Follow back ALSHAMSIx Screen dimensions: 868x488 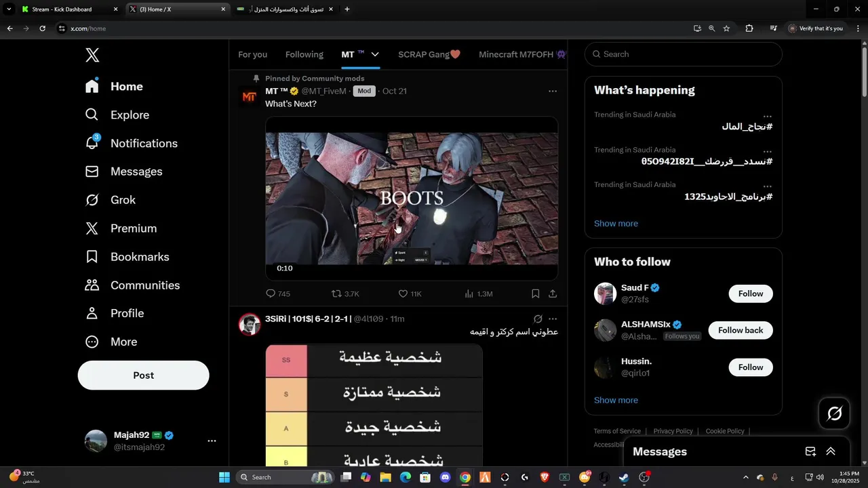[x=741, y=330]
